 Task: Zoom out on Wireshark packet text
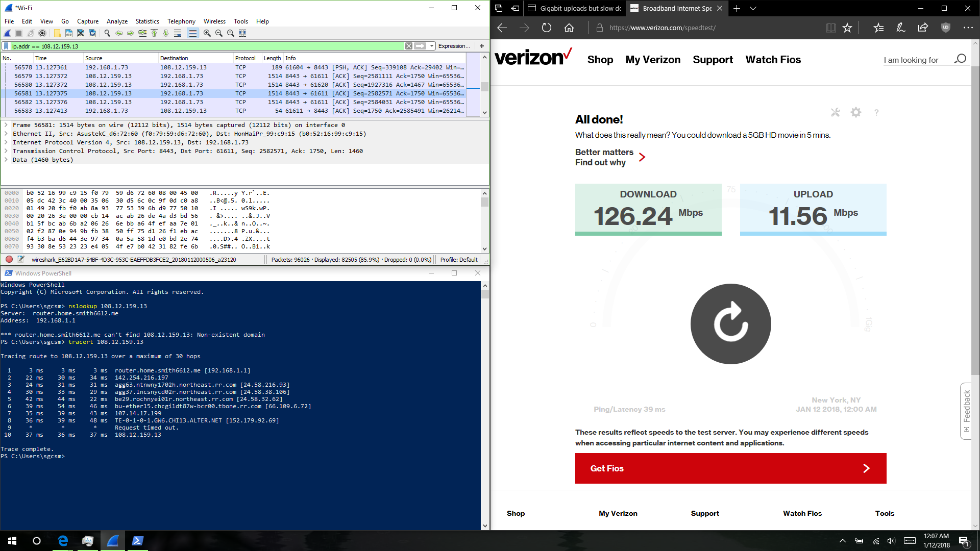tap(219, 33)
